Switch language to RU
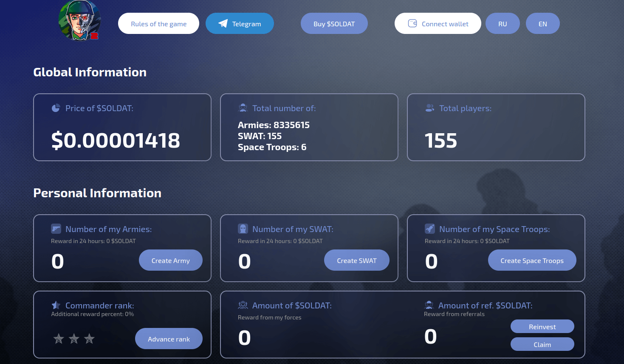Viewport: 624px width, 364px height. (x=503, y=23)
